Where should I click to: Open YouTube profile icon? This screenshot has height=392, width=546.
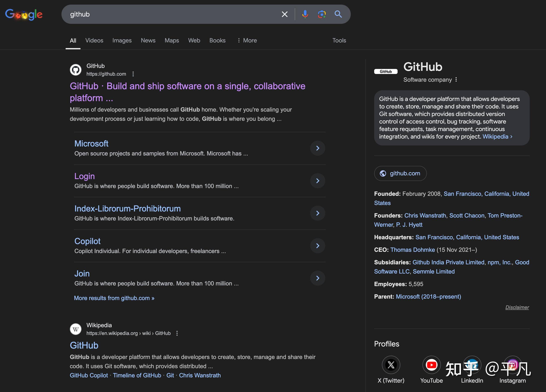431,365
